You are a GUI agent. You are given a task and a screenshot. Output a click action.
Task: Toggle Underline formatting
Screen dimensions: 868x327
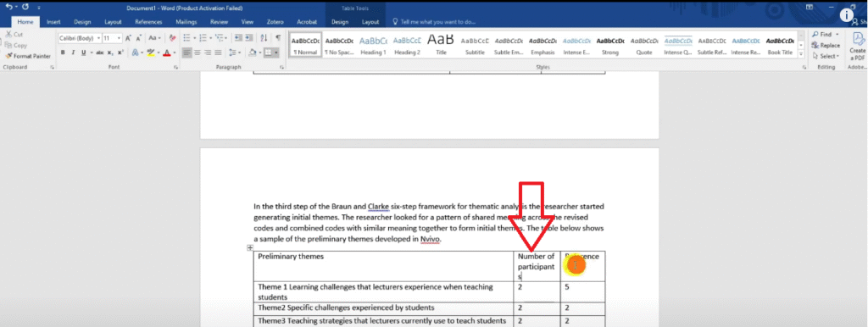coord(84,53)
